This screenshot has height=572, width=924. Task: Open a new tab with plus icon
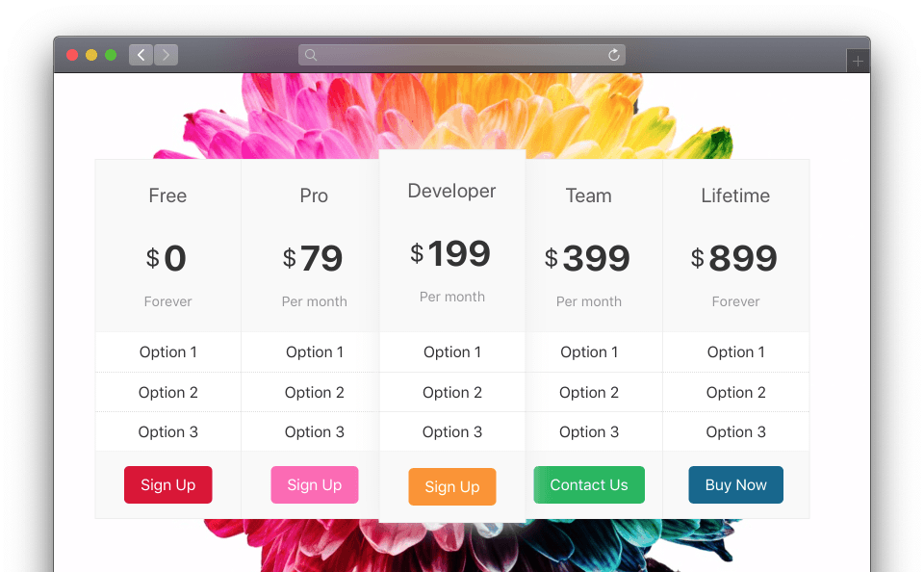pos(858,62)
